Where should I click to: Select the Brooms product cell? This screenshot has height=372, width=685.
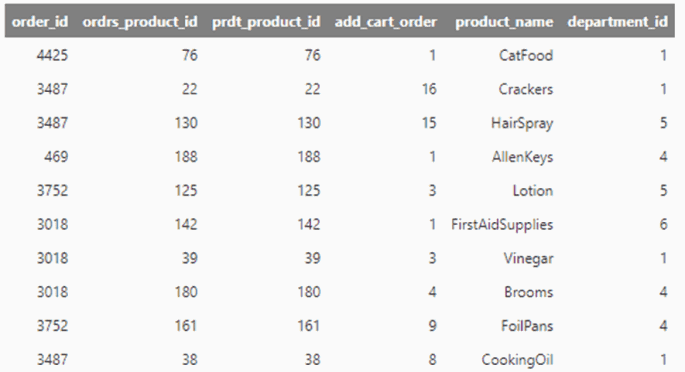[x=529, y=292]
